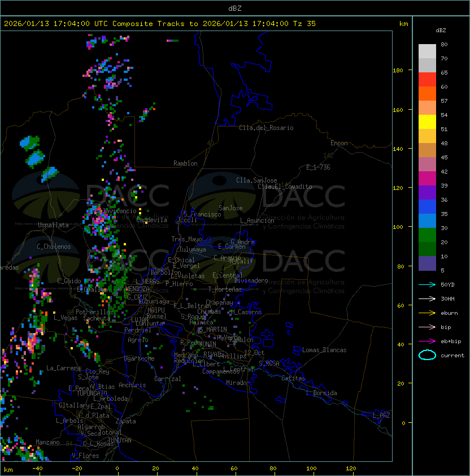Click the -40 tick on the horizontal km axis
This screenshot has height=476, width=470.
(38, 469)
